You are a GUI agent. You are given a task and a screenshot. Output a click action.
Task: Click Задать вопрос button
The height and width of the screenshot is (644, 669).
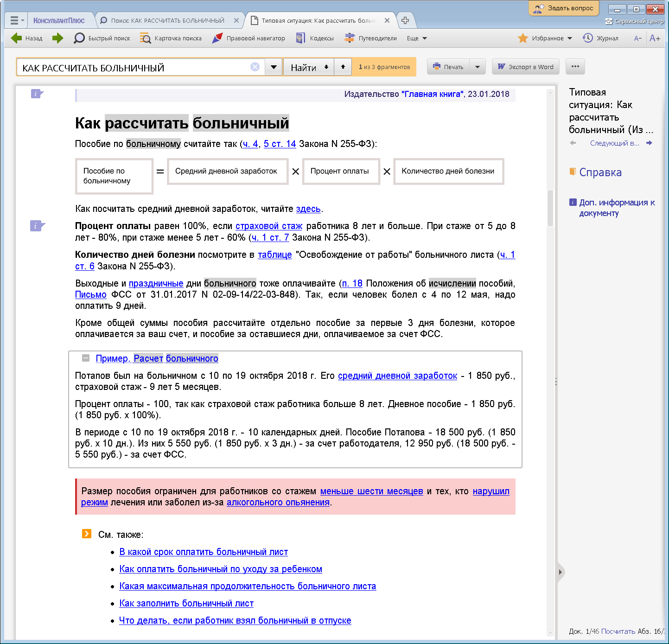tap(564, 8)
